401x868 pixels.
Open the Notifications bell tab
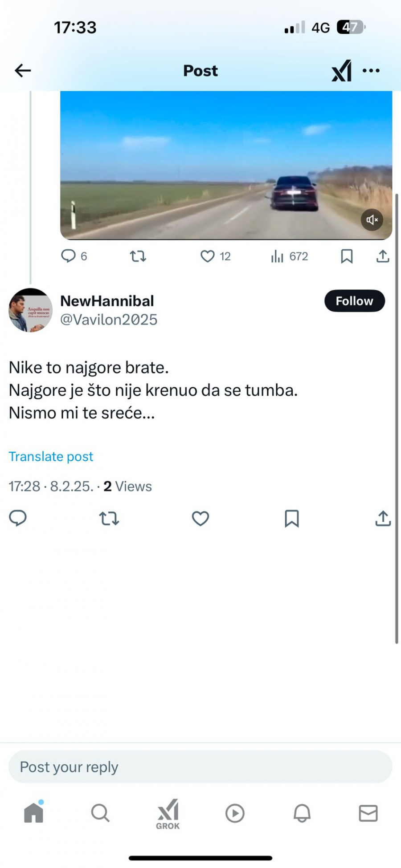point(302,813)
